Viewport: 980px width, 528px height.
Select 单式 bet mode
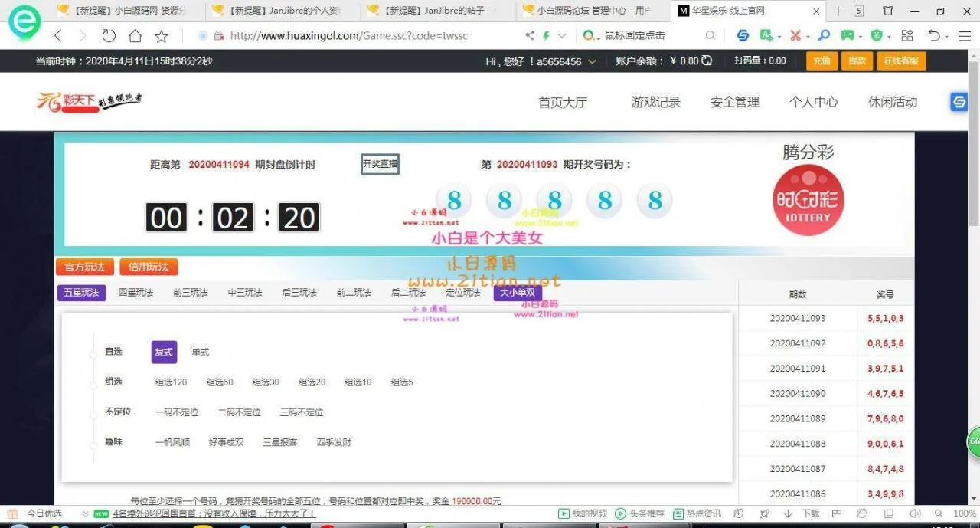pos(201,353)
